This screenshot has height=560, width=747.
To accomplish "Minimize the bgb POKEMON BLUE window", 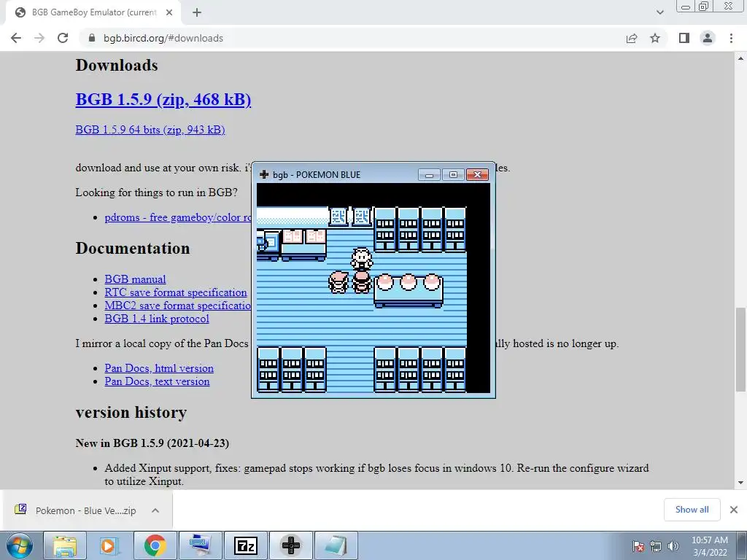I will tap(429, 175).
